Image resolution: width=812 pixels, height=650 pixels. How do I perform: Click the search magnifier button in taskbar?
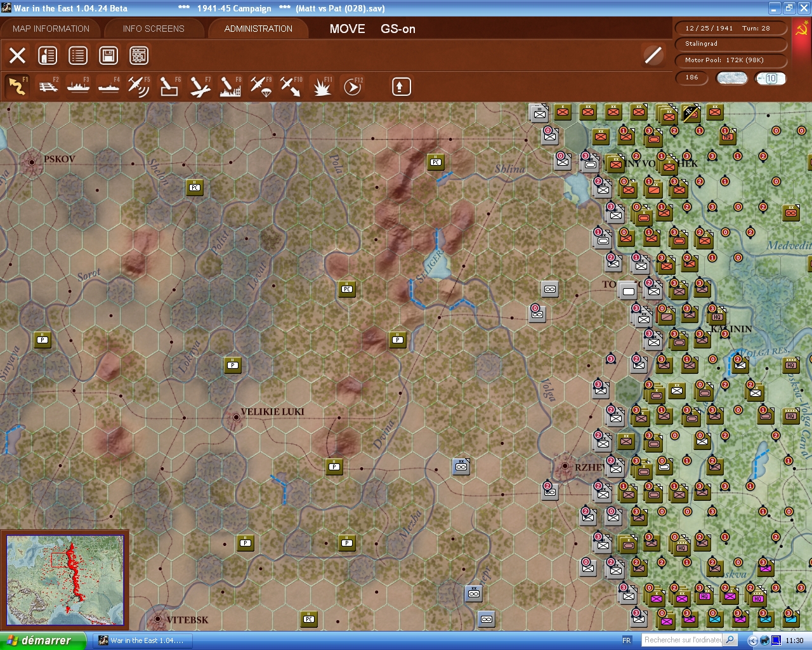coord(730,640)
